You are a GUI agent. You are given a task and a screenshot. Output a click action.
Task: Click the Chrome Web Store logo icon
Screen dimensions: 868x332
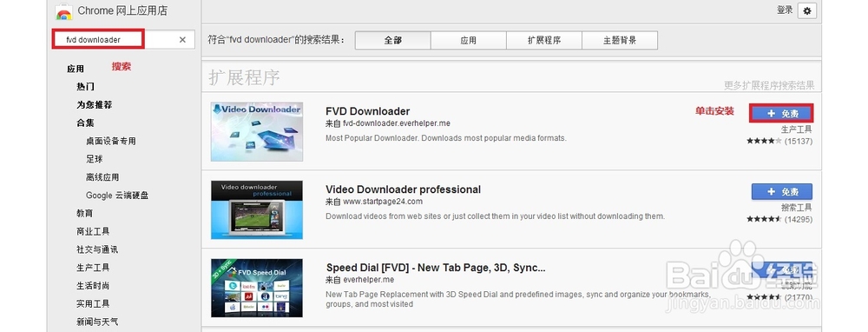[64, 11]
